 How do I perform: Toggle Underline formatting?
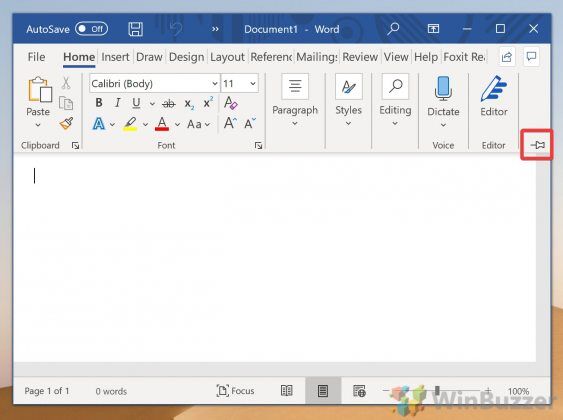[136, 103]
